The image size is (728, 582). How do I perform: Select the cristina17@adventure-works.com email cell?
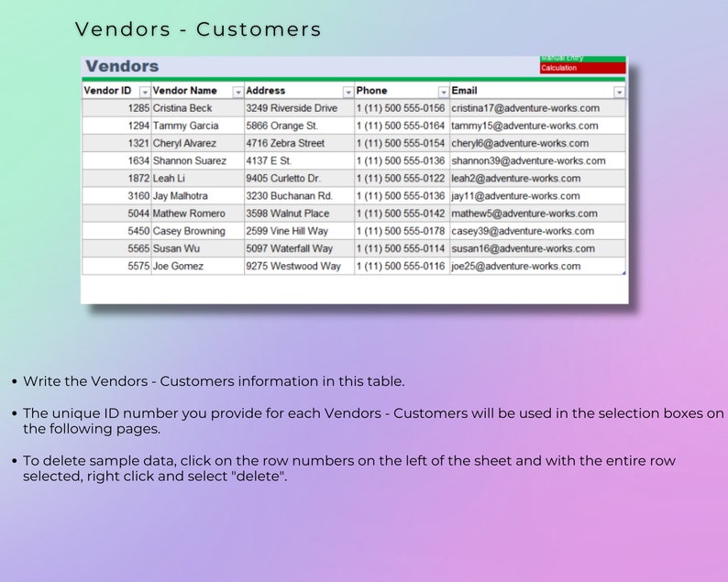coord(537,108)
